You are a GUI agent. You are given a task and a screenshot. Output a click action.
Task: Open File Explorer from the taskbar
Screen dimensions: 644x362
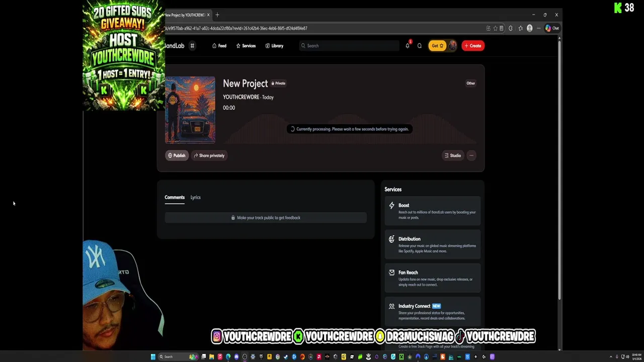coord(212,357)
